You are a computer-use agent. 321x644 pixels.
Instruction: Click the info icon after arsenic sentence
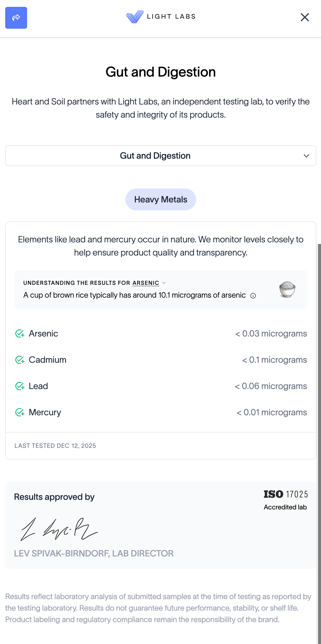click(x=253, y=296)
